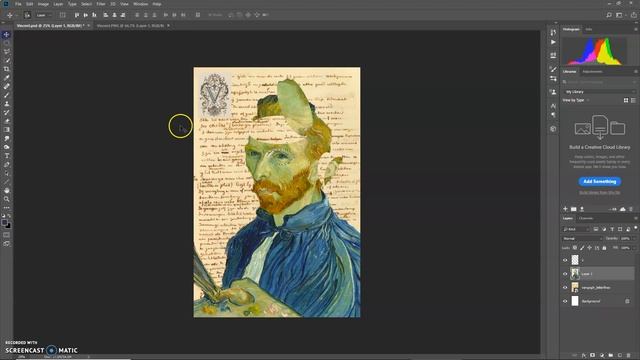640x360 pixels.
Task: Click the background color swatch
Action: pos(8,226)
